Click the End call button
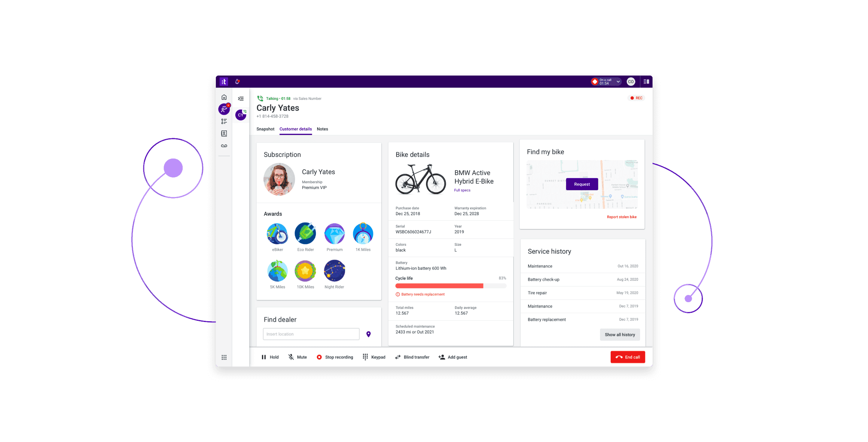The height and width of the screenshot is (442, 868). point(627,357)
